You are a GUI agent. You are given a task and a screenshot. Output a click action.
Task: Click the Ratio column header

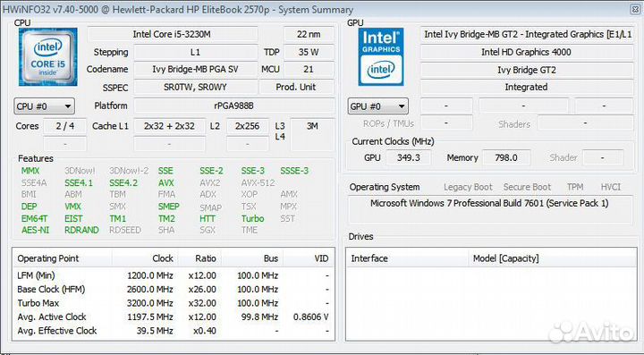199,258
